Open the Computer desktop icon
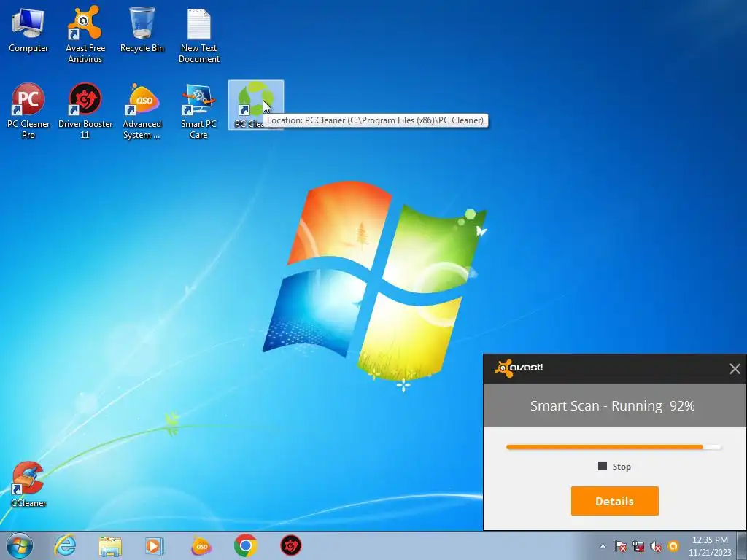This screenshot has width=747, height=560. (x=28, y=29)
